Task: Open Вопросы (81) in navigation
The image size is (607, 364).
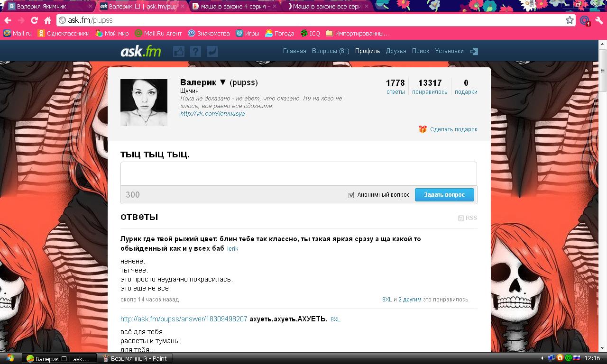Action: tap(331, 51)
